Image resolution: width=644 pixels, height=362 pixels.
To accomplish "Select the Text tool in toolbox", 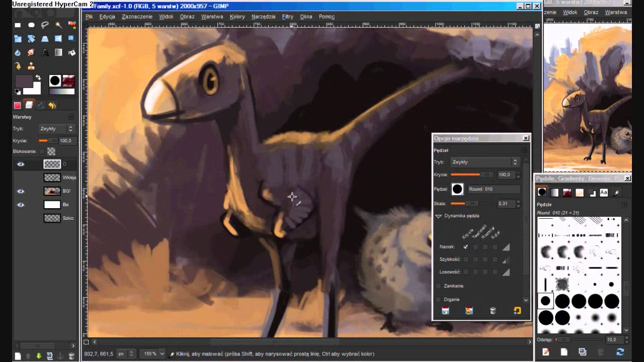I will (x=45, y=52).
